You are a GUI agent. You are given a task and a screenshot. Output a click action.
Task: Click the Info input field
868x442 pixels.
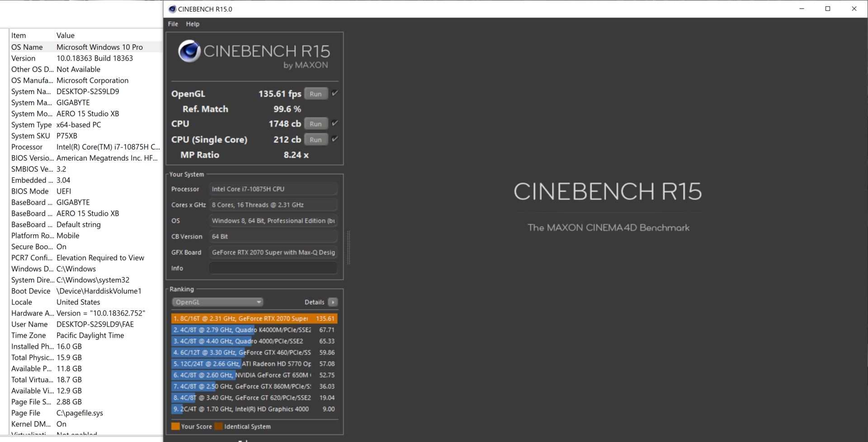(x=273, y=268)
